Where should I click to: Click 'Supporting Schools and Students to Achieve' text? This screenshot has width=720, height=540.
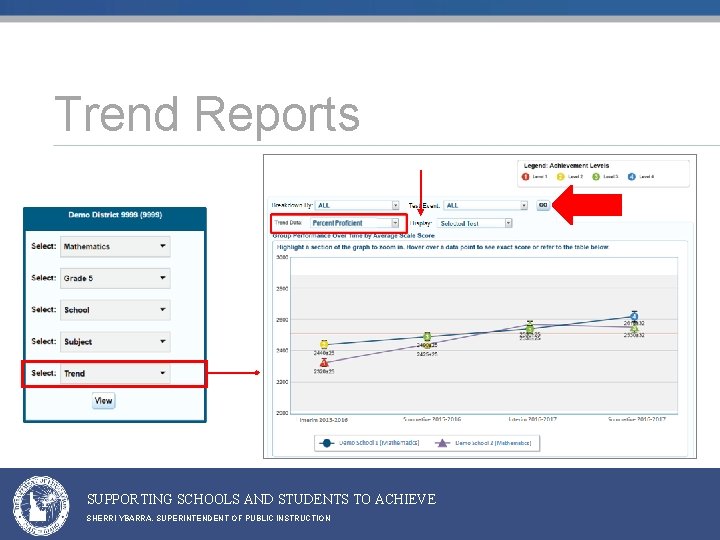262,499
